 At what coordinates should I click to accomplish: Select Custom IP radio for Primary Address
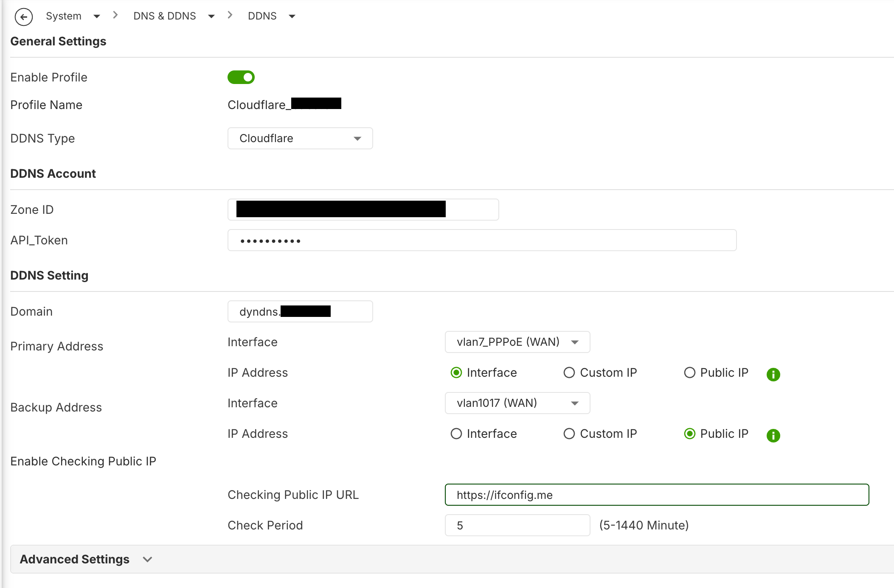click(x=569, y=372)
